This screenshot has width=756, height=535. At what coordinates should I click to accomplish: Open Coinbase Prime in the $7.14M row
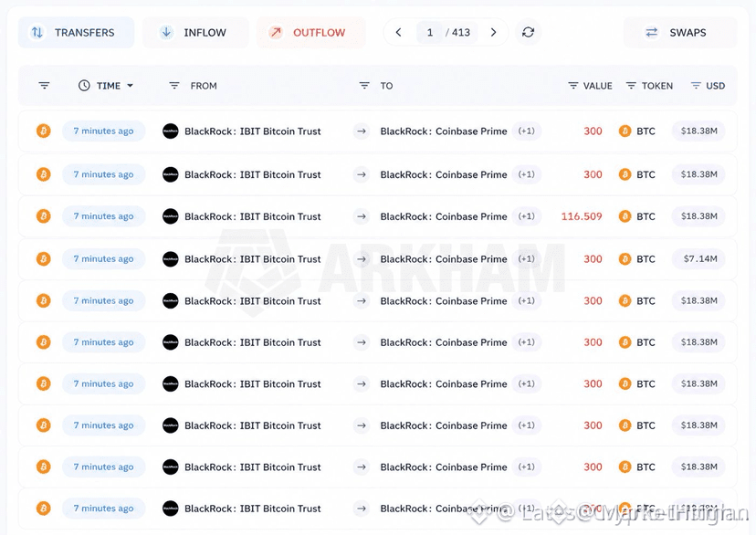[x=444, y=258]
